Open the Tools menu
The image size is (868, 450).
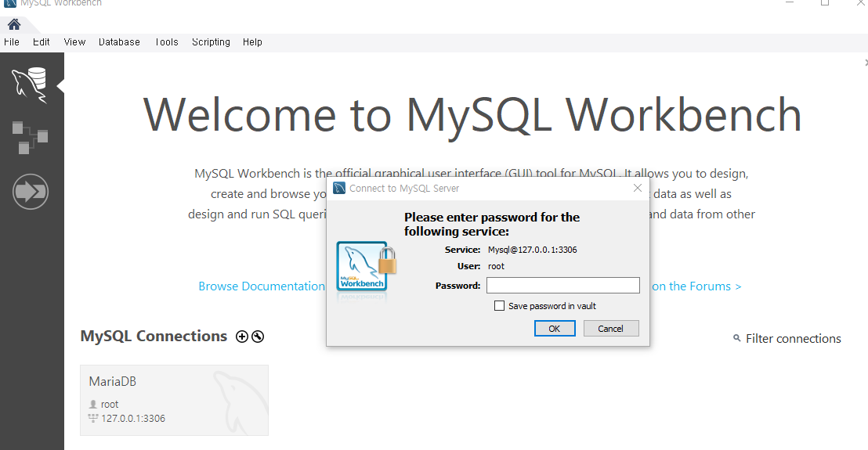click(x=167, y=42)
